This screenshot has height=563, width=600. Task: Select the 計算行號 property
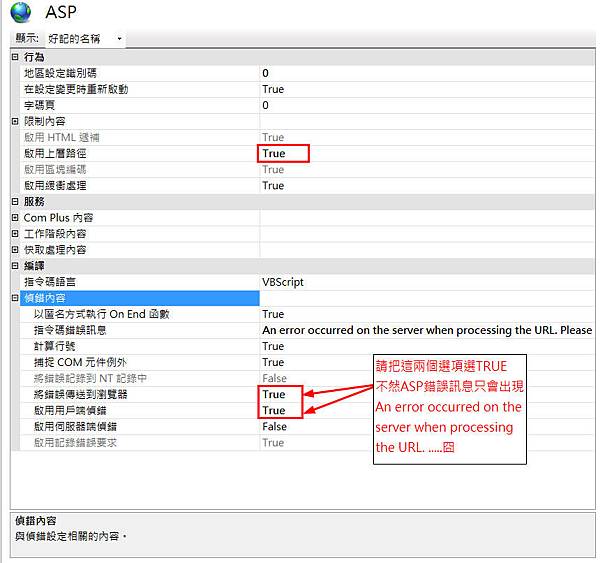[x=54, y=346]
